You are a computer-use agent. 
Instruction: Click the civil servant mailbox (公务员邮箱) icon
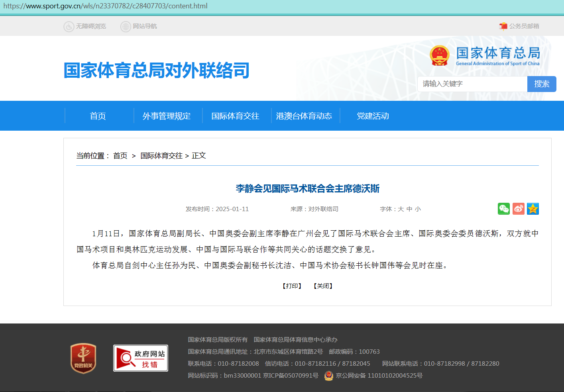click(503, 26)
